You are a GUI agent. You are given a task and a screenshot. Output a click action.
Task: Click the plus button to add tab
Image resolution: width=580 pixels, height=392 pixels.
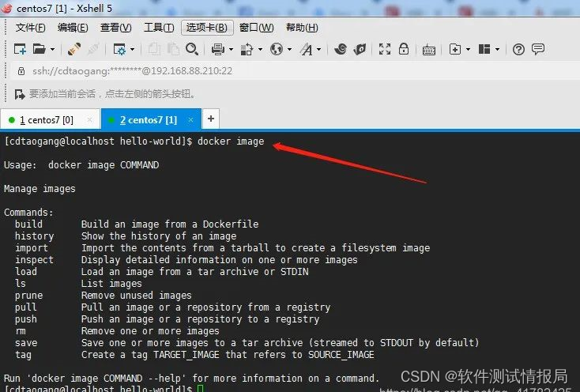tap(211, 119)
